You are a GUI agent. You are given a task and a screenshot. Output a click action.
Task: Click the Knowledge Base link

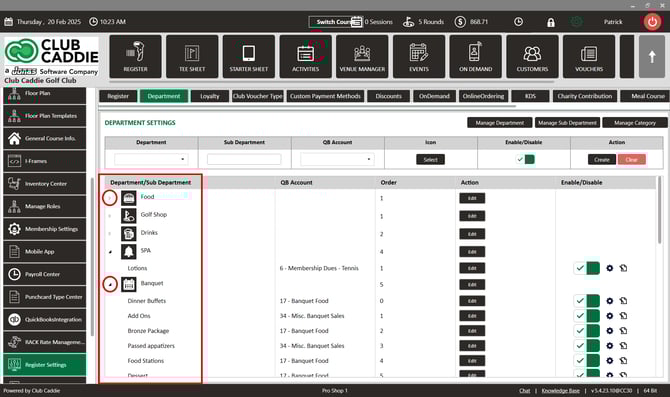(561, 391)
